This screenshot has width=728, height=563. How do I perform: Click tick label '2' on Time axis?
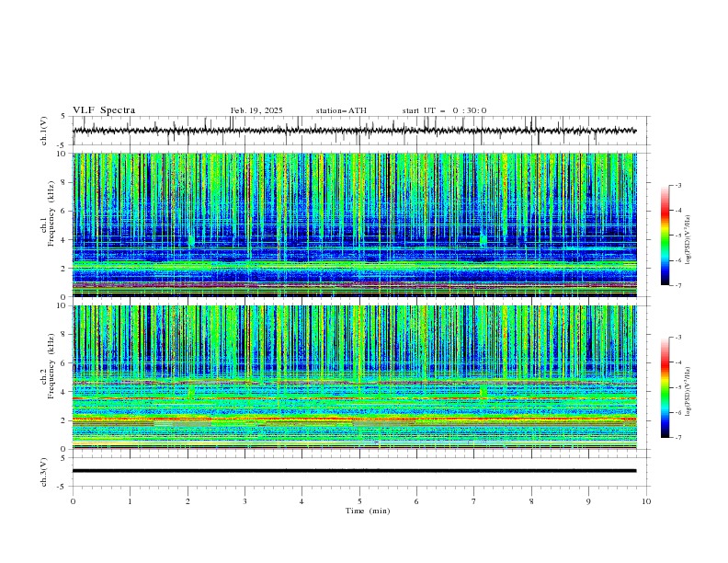[188, 501]
